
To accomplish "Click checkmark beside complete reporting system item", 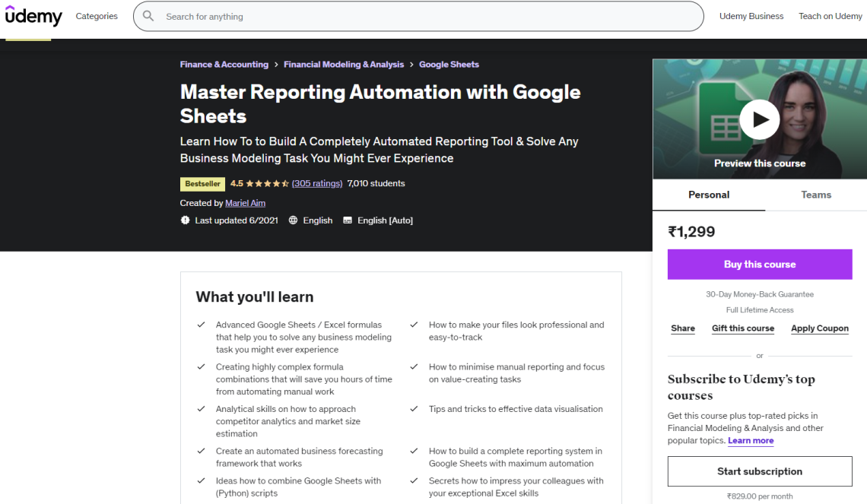I will click(x=414, y=451).
